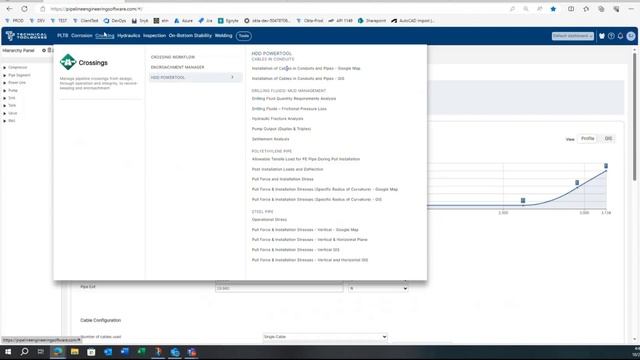Click the Crossings module diamond icon

(68, 62)
